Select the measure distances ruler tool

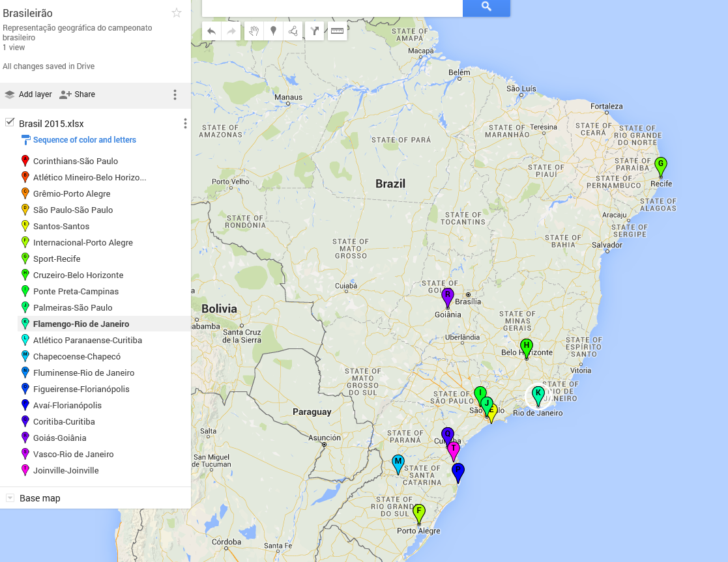[337, 31]
